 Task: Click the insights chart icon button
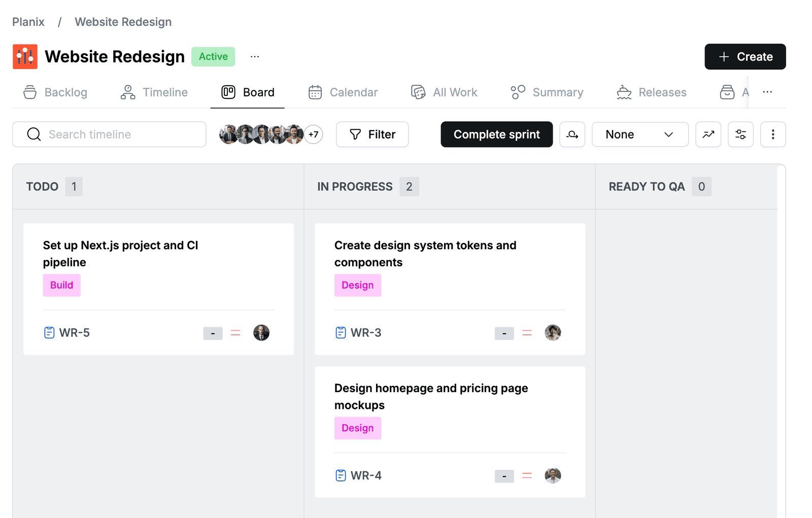tap(708, 134)
